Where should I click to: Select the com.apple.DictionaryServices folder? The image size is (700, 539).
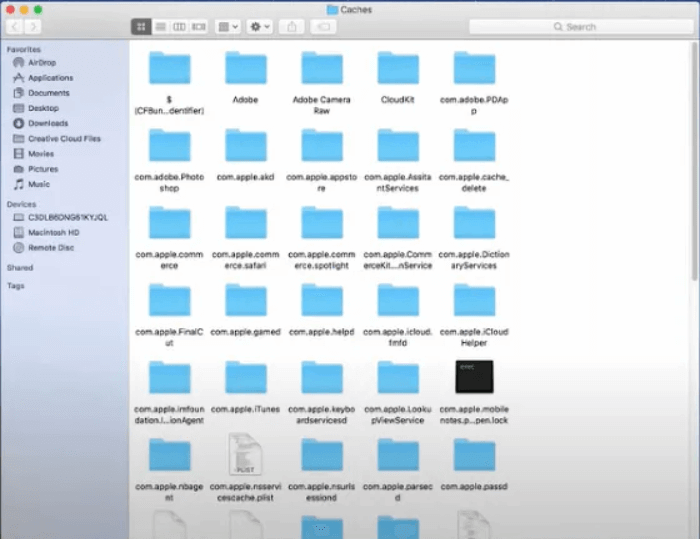coord(474,223)
